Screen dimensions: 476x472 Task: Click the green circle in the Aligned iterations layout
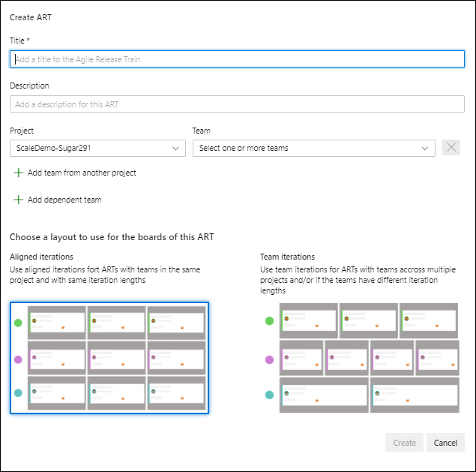point(18,323)
